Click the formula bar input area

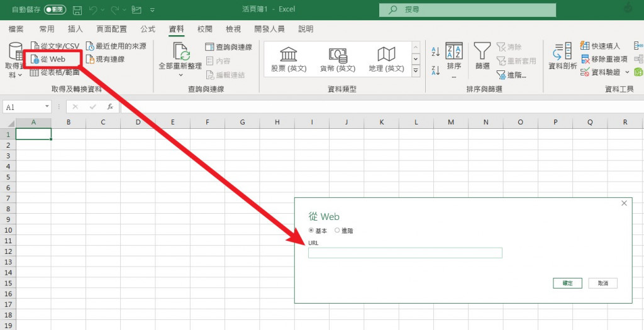click(382, 107)
